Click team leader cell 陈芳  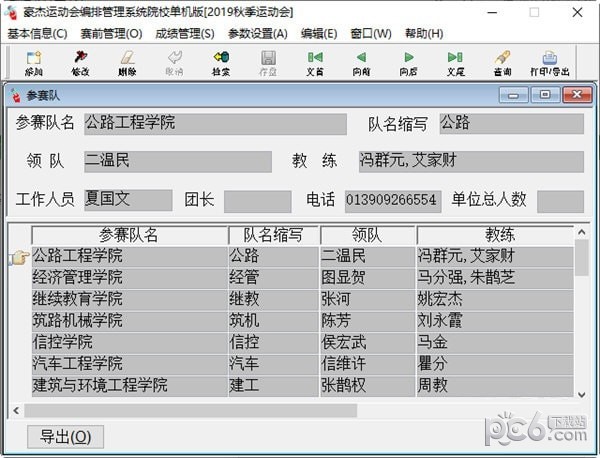pos(368,321)
